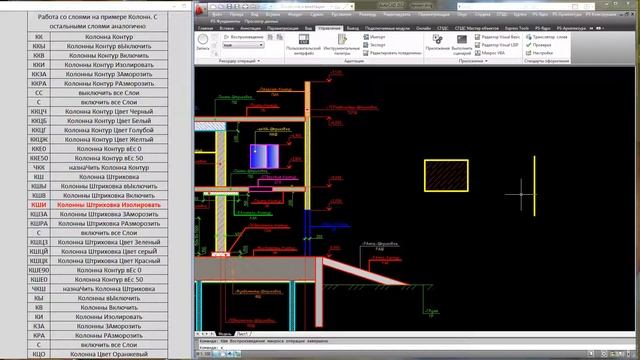Switch to the Аннотации ribbon tab
640x360 pixels.
[x=250, y=28]
